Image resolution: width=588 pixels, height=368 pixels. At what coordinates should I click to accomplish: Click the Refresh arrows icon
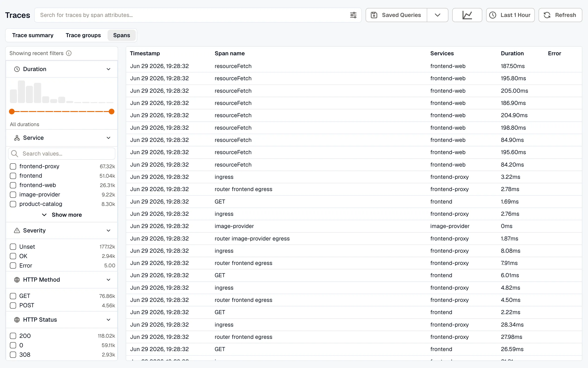(x=547, y=15)
